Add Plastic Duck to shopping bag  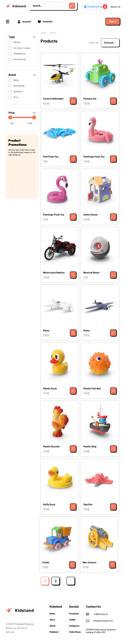[x=73, y=391]
